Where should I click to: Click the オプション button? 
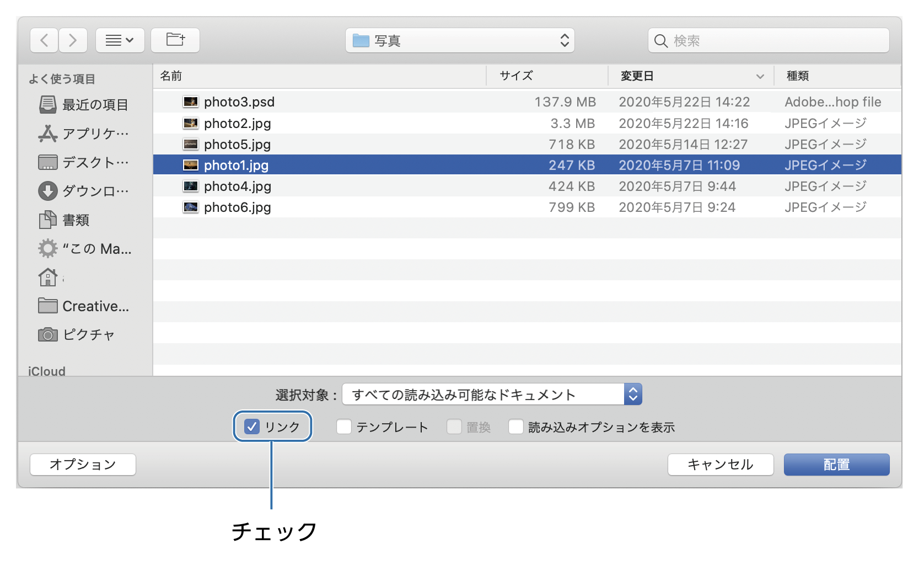point(83,465)
